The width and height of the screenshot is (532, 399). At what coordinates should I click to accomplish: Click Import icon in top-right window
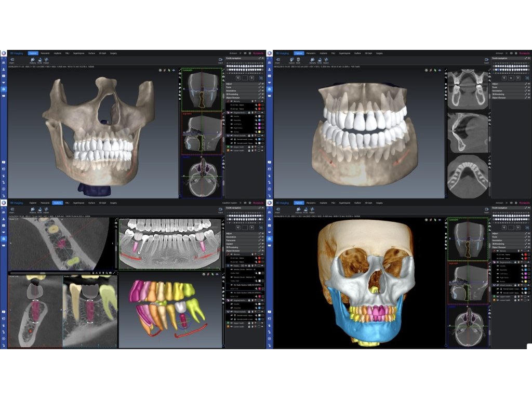pos(278,60)
